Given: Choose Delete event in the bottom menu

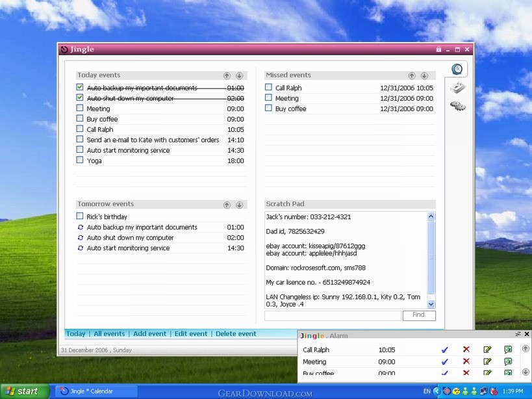Looking at the screenshot, I should tap(236, 334).
